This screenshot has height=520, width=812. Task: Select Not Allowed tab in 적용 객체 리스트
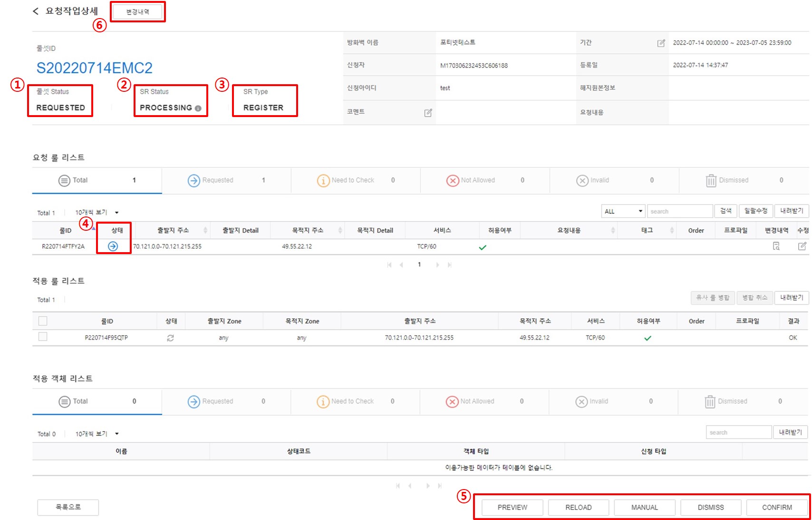click(484, 402)
